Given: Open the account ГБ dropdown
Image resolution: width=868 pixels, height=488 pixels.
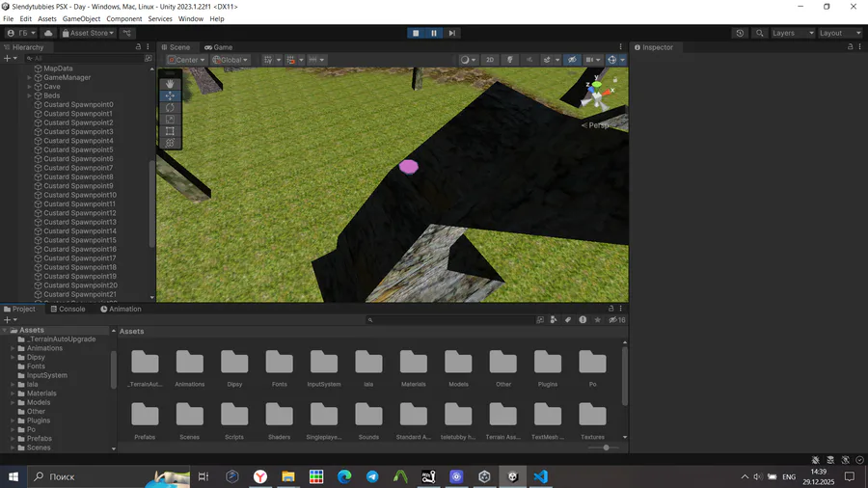Looking at the screenshot, I should [x=21, y=33].
